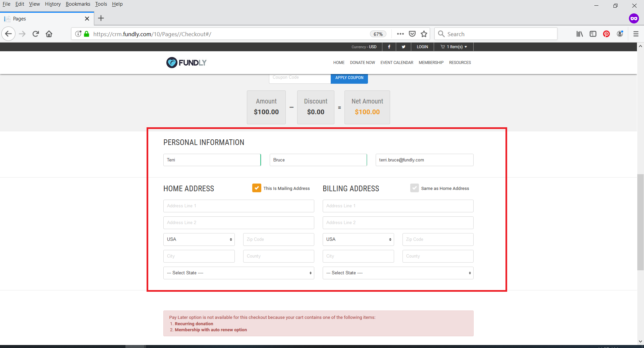Open the Fundly Twitter icon
This screenshot has width=644, height=348.
tap(403, 47)
